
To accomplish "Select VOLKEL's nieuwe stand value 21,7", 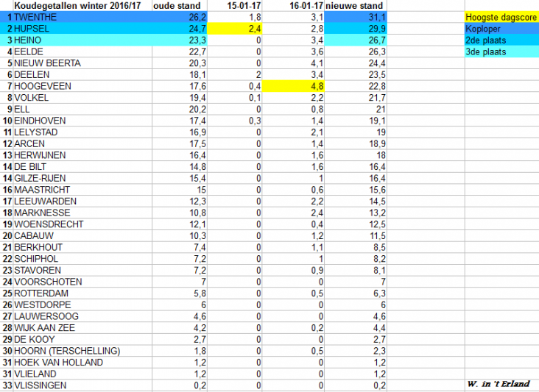I will pos(356,98).
